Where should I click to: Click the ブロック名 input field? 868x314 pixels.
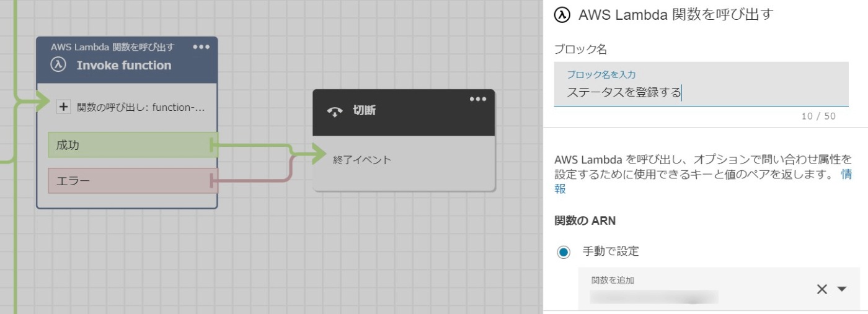(x=701, y=84)
